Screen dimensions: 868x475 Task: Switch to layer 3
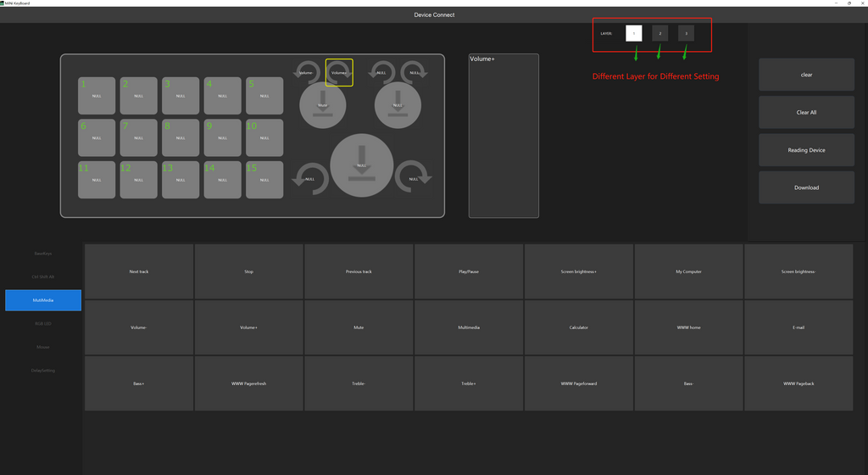[686, 33]
